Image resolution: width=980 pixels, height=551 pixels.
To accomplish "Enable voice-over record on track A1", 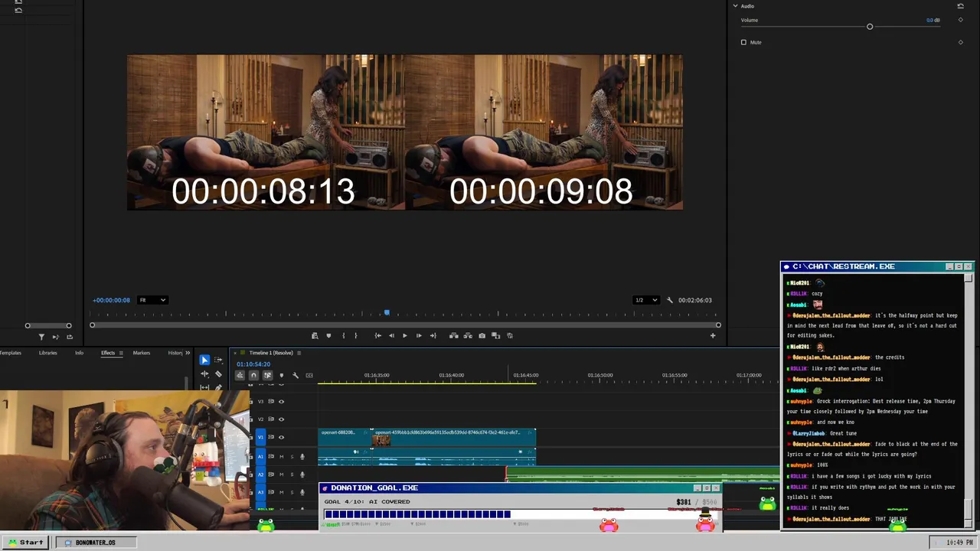I will tap(302, 456).
